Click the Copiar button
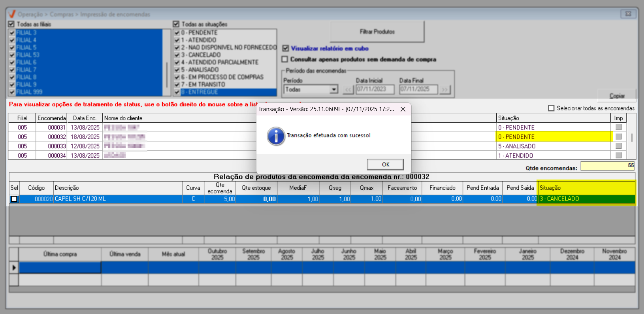644x314 pixels. click(617, 96)
